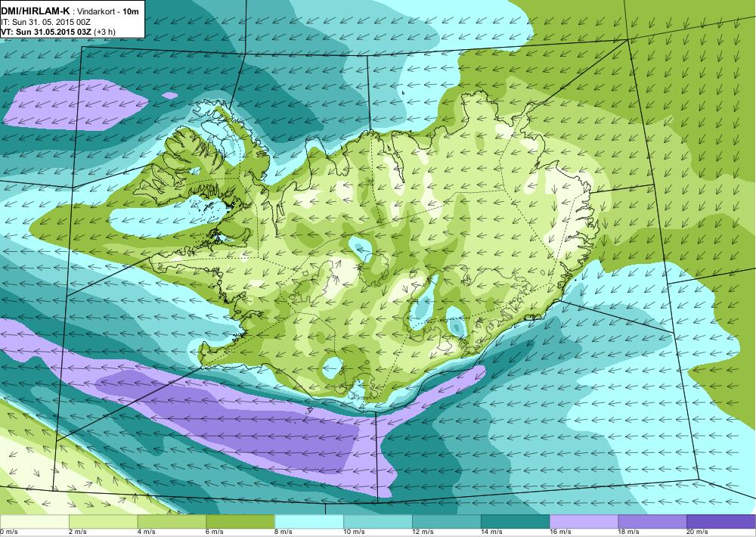The width and height of the screenshot is (756, 537).
Task: Click the "IT: Sun 31. 05. 2015 00Z" line
Action: (x=45, y=22)
